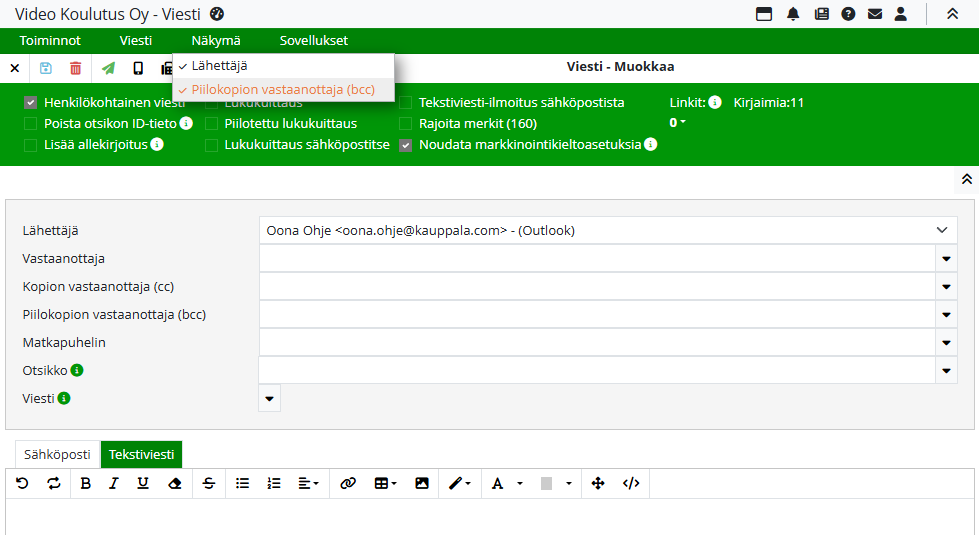Open the Vastaanottaja field dropdown arrow
The width and height of the screenshot is (979, 535).
[x=946, y=259]
